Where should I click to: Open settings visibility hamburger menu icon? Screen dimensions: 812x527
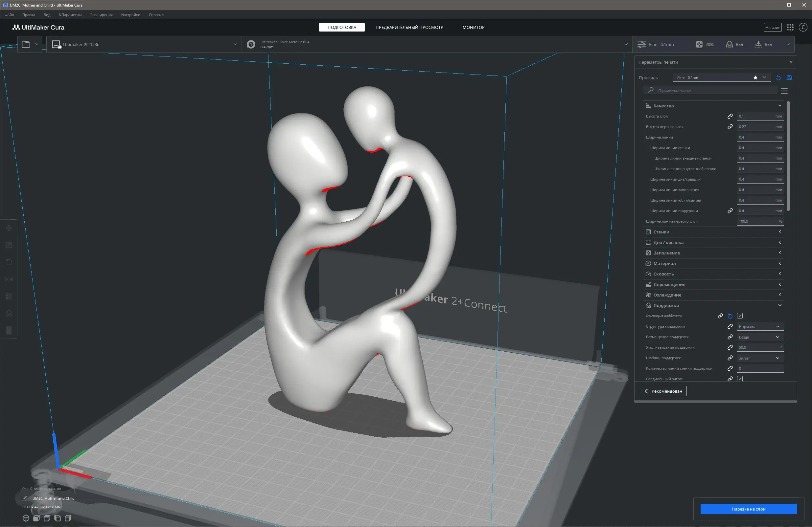point(784,91)
